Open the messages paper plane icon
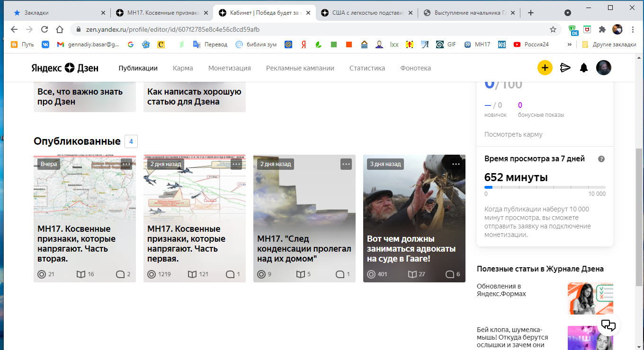 (x=565, y=68)
